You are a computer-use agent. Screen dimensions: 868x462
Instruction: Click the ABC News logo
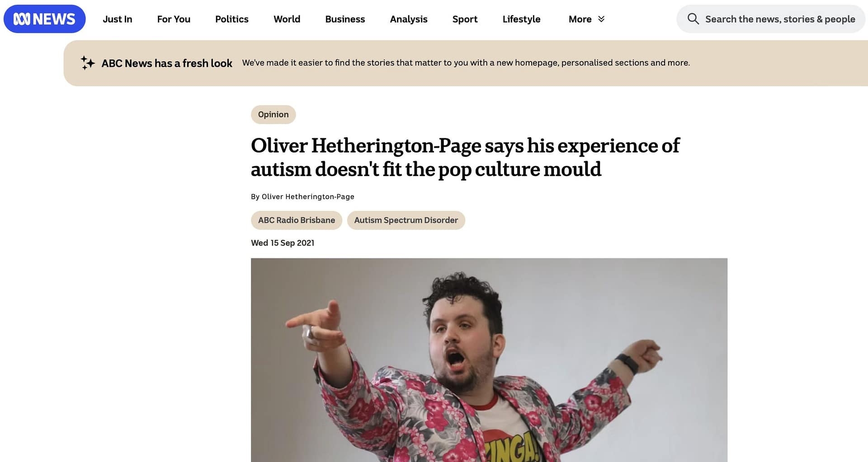point(44,19)
